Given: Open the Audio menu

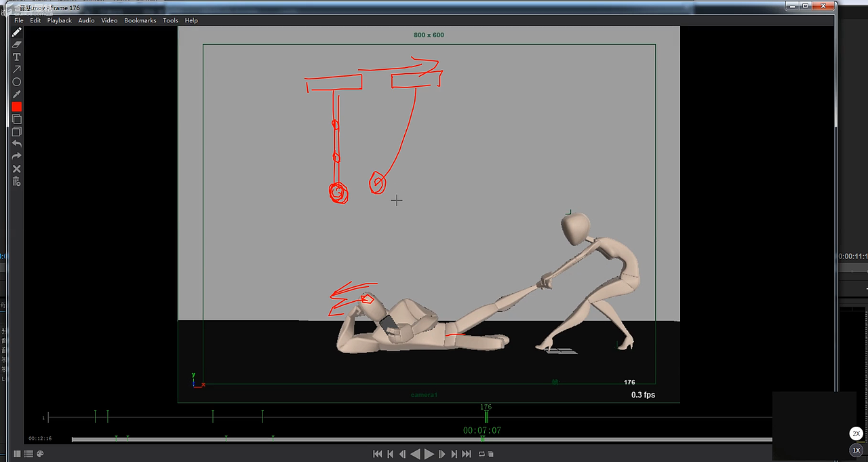Looking at the screenshot, I should [86, 20].
